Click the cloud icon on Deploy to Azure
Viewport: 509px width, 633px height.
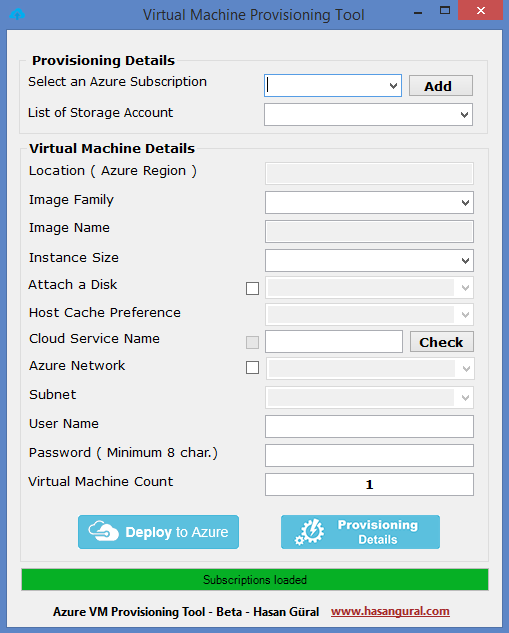pyautogui.click(x=103, y=531)
